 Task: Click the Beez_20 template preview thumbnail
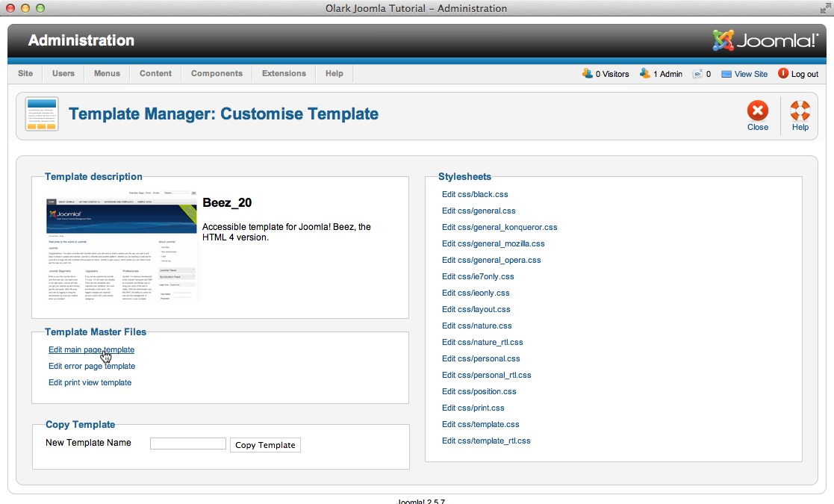pyautogui.click(x=121, y=249)
